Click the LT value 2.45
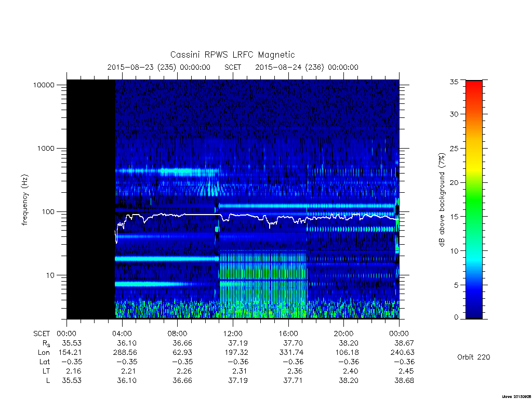Screen dimensions: 532x399 406,371
